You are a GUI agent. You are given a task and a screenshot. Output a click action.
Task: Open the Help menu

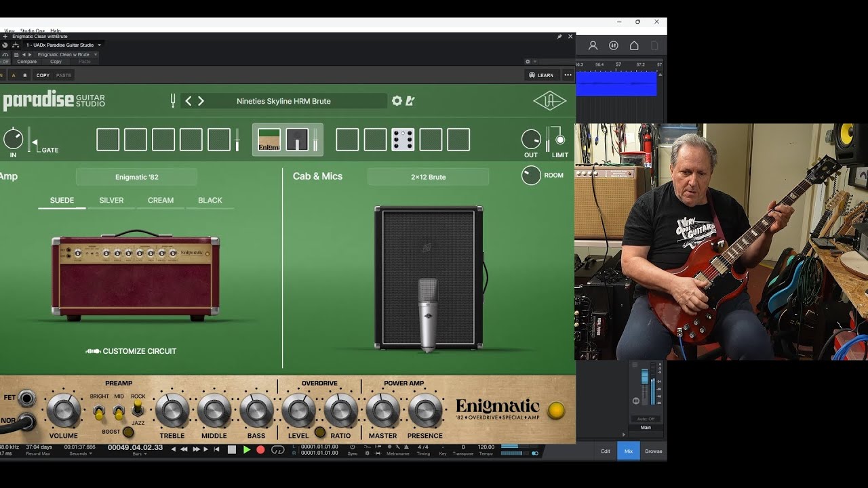pyautogui.click(x=56, y=30)
